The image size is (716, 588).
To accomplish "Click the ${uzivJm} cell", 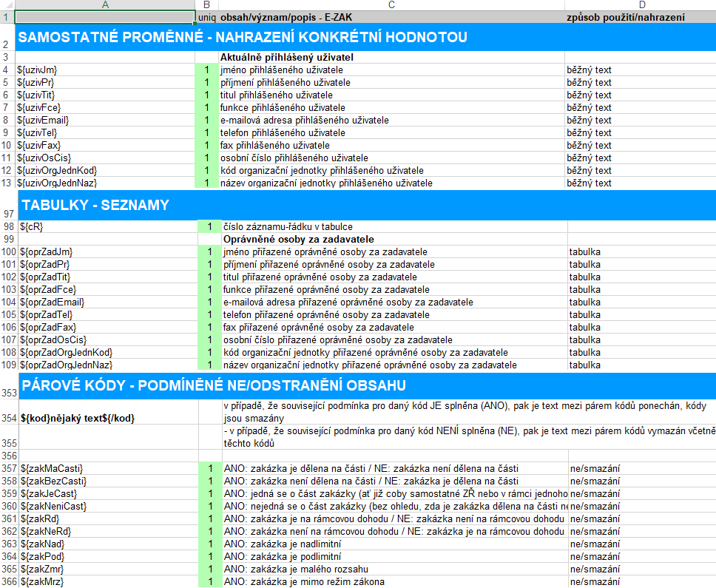I will coord(104,70).
